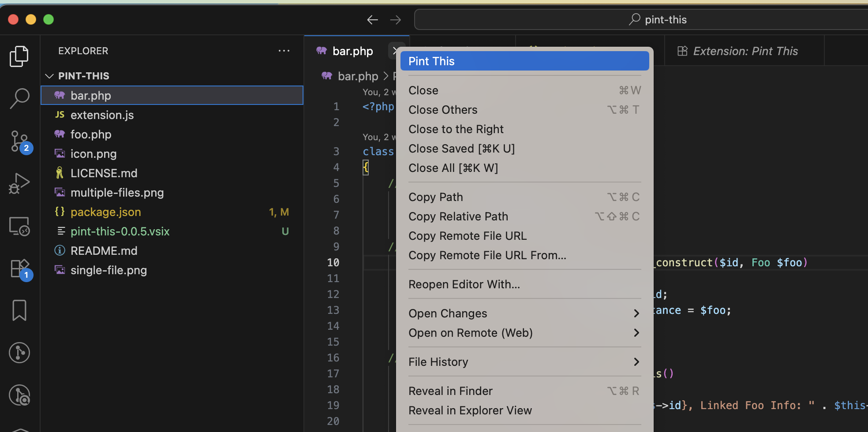Switch to Extension: Pint This tab
The width and height of the screenshot is (868, 432).
click(745, 51)
